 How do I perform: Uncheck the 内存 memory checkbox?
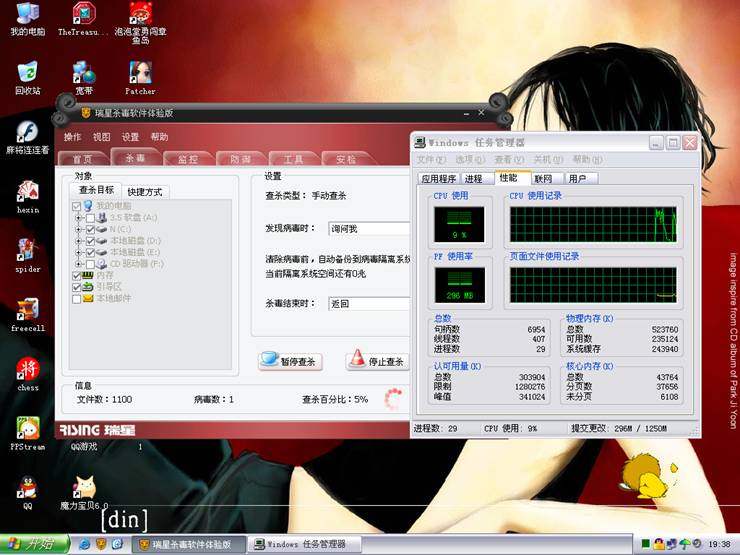tap(76, 276)
